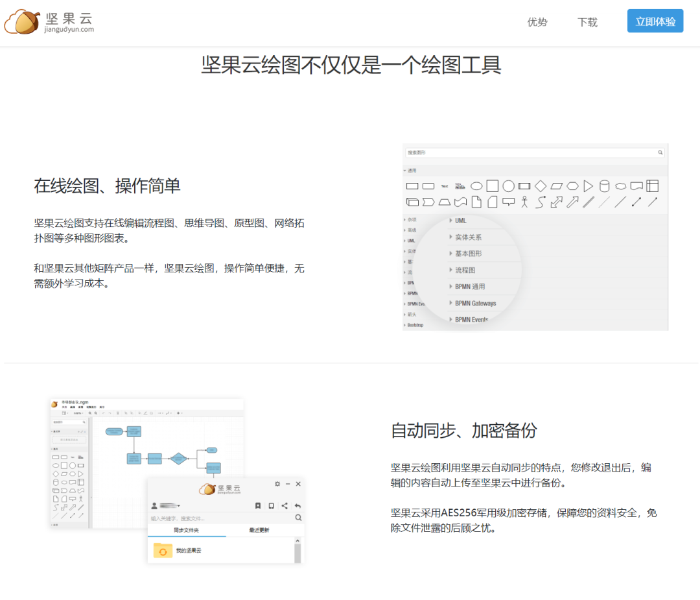Pick the wavy tape shape in large shape palette

[x=460, y=202]
